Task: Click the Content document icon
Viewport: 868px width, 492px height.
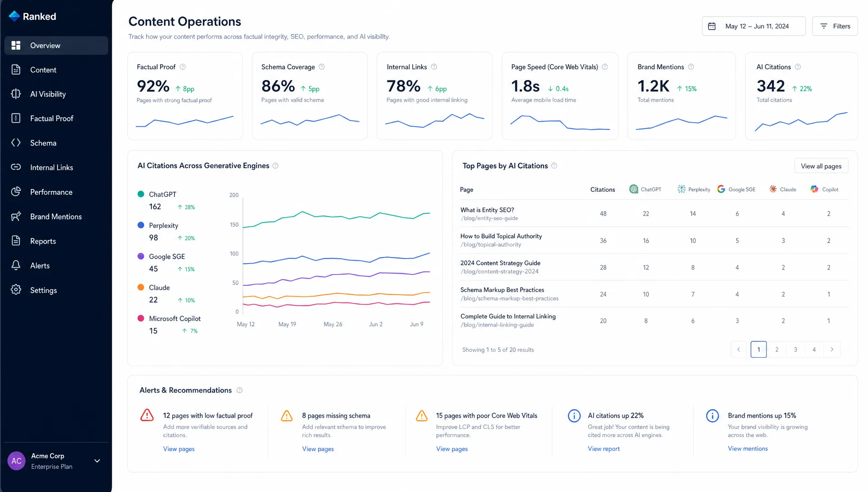Action: click(x=16, y=70)
